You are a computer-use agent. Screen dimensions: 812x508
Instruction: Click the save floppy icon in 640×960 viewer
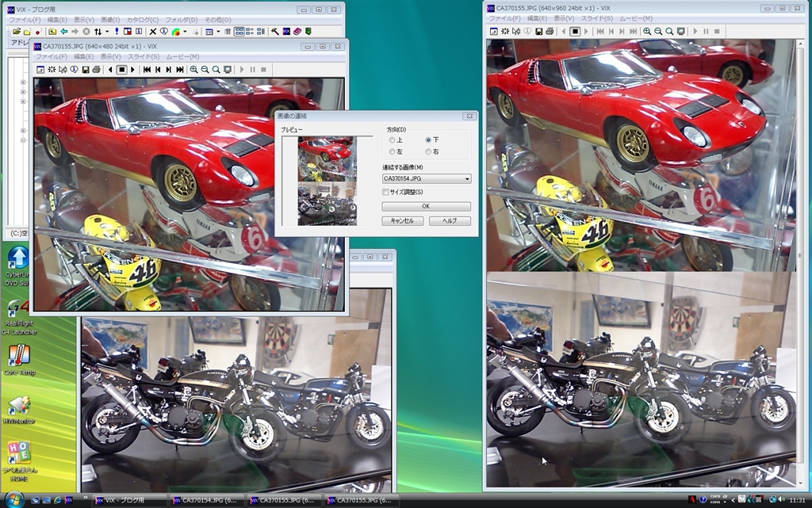coord(538,32)
